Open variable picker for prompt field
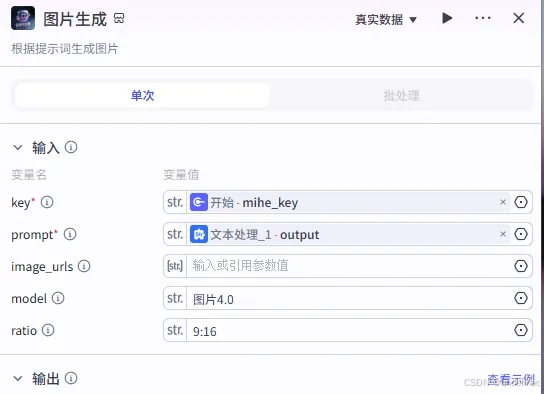Image resolution: width=544 pixels, height=394 pixels. click(521, 234)
